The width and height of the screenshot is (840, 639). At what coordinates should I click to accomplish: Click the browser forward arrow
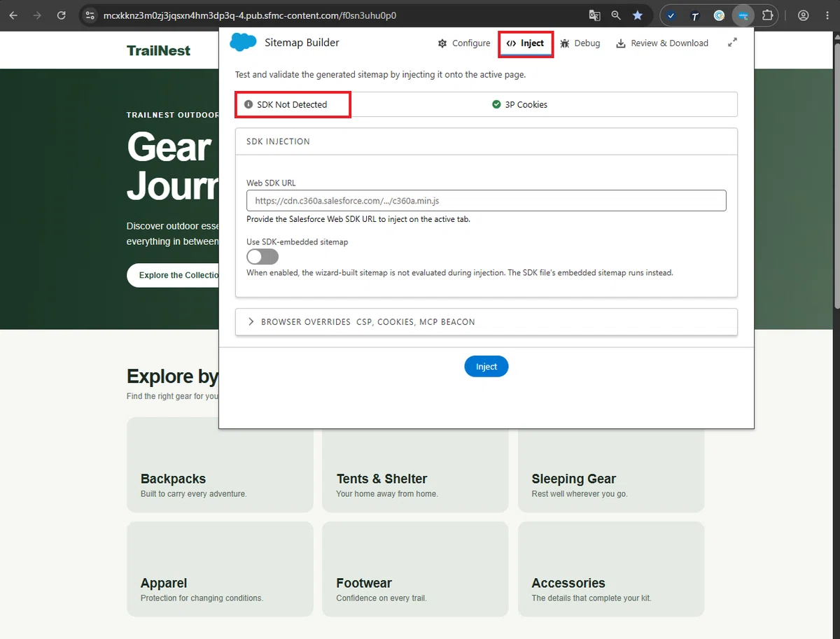pos(38,15)
